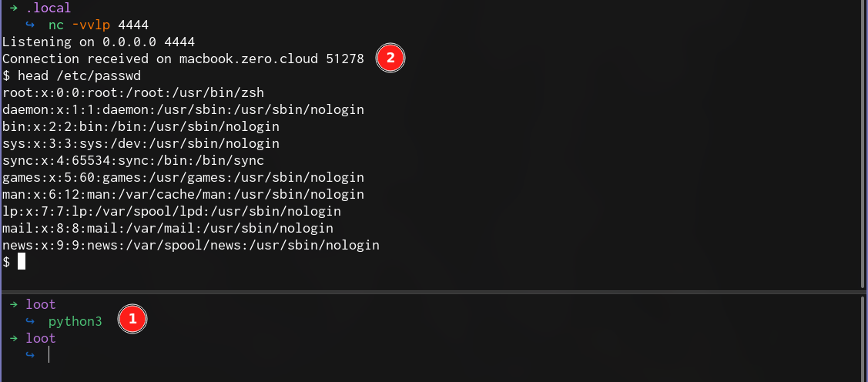868x382 pixels.
Task: Click the horizontal divider between terminal panes
Action: (432, 291)
